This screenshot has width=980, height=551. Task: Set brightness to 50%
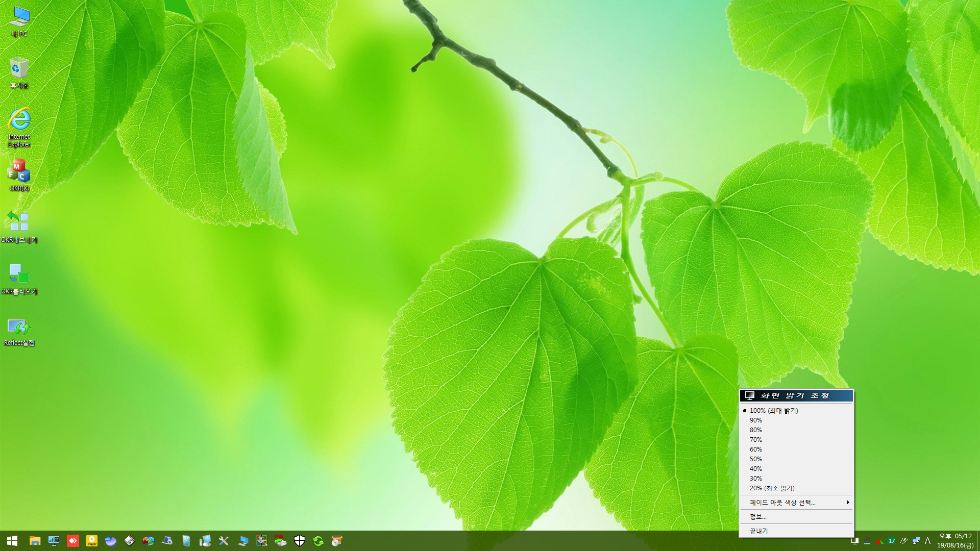(x=796, y=459)
